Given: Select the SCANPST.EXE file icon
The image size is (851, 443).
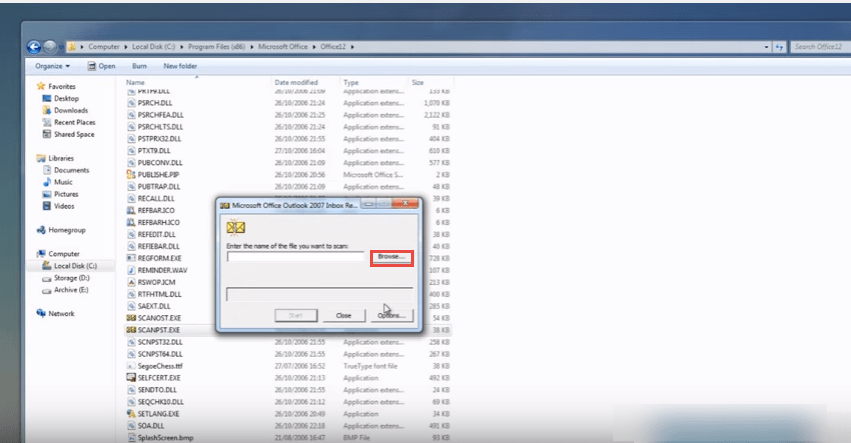Looking at the screenshot, I should [131, 330].
